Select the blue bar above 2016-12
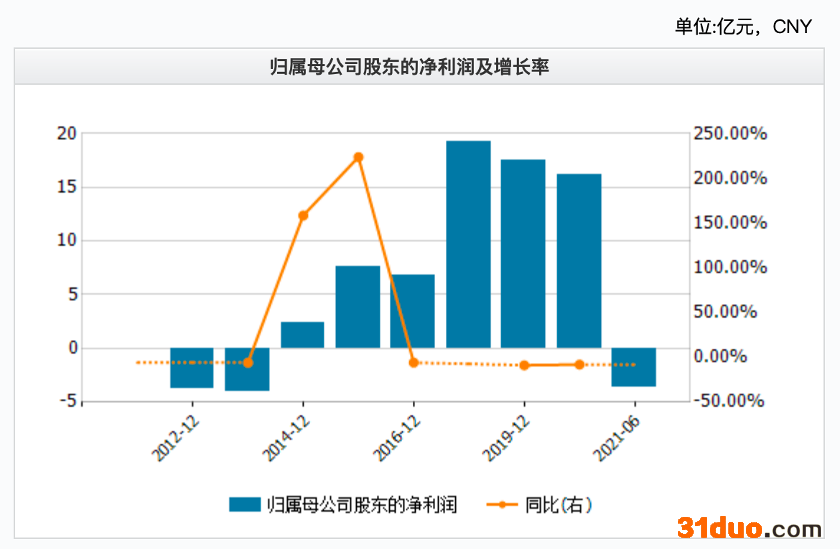Screen dimensions: 840x550 click(413, 311)
